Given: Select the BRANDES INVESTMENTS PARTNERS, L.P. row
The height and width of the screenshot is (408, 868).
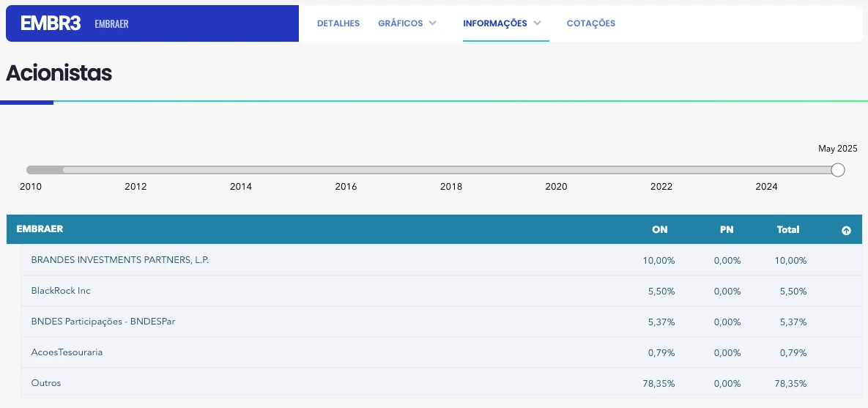Looking at the screenshot, I should click(x=441, y=260).
